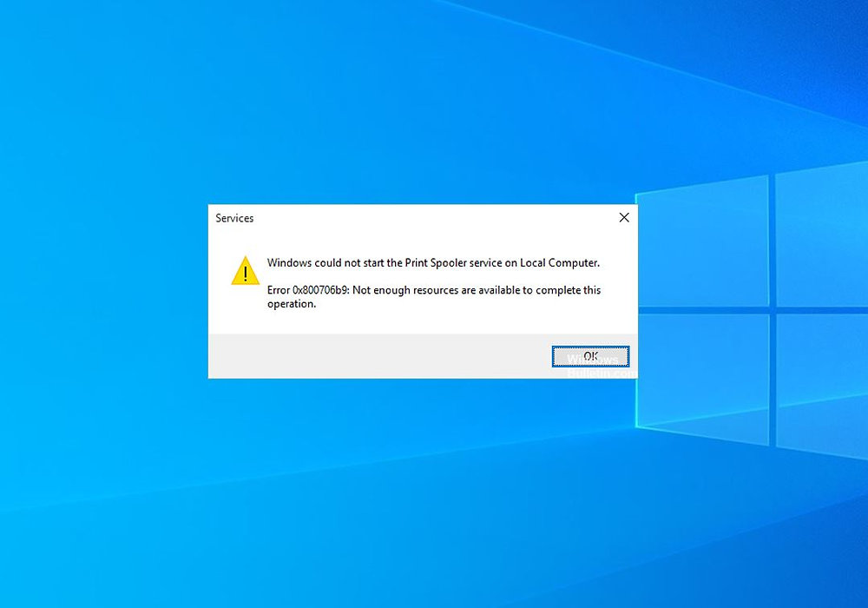Click the error code 0x800706b9
Viewport: 868px width, 608px height.
tap(317, 290)
